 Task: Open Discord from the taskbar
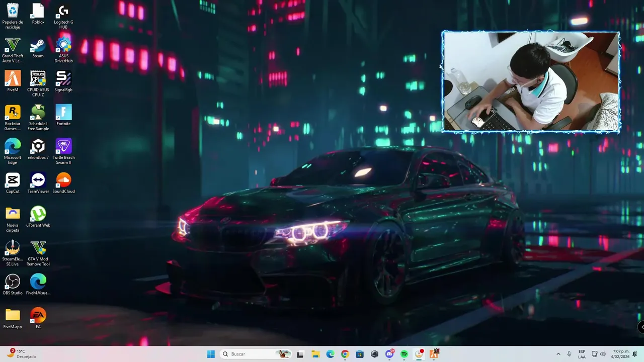click(x=389, y=354)
